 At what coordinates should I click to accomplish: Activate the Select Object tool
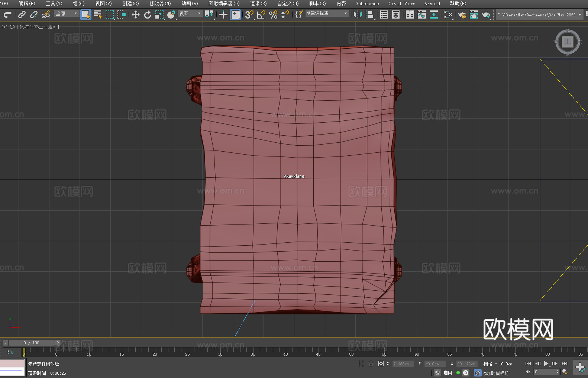click(86, 14)
